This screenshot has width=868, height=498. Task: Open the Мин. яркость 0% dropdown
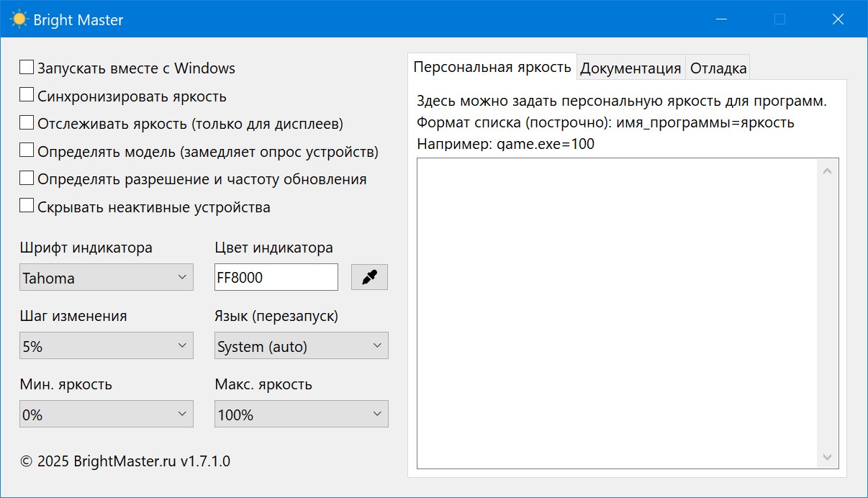click(107, 414)
